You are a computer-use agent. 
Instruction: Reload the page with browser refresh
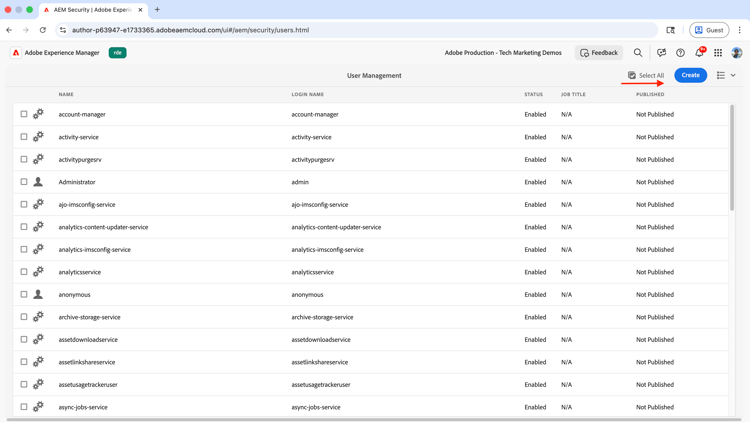43,30
